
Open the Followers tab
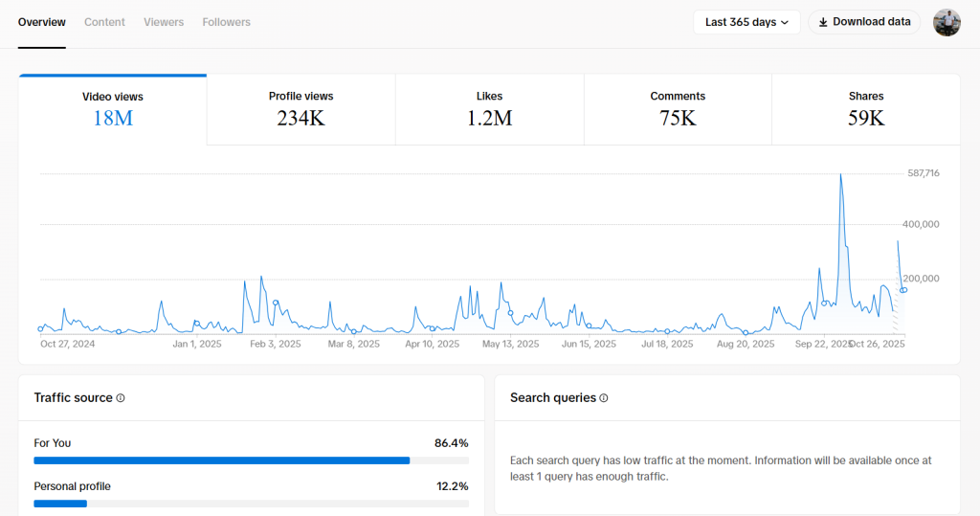pyautogui.click(x=226, y=22)
